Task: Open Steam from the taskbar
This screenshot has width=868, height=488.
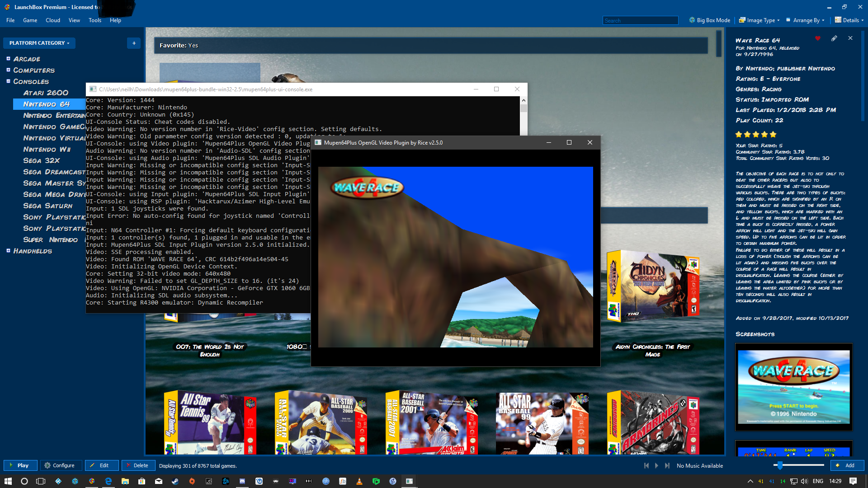Action: 175,481
